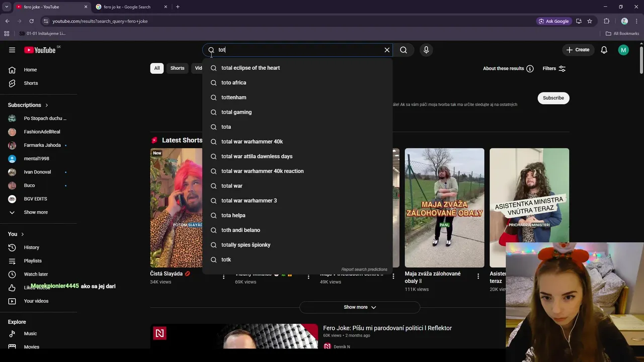Click the Ask Google button

[553, 21]
